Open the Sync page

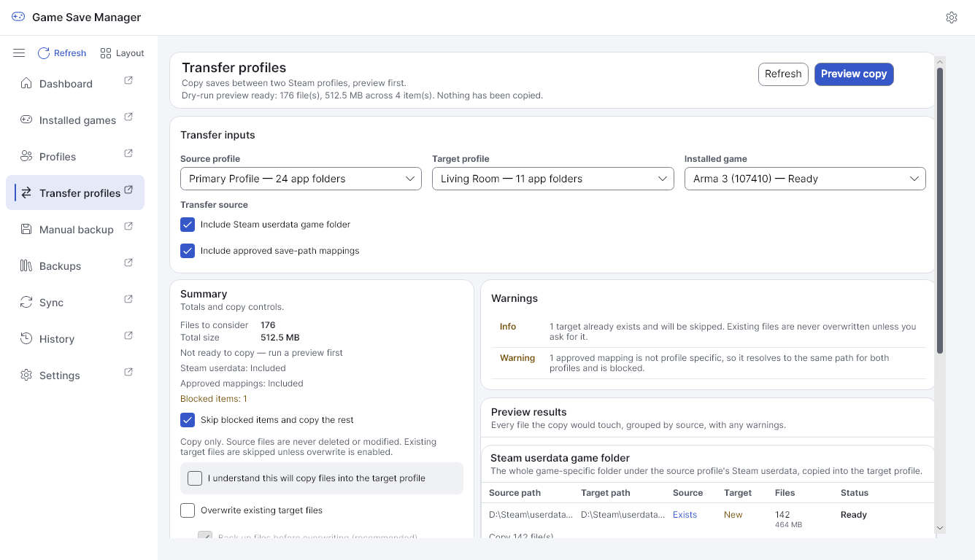tap(75, 302)
